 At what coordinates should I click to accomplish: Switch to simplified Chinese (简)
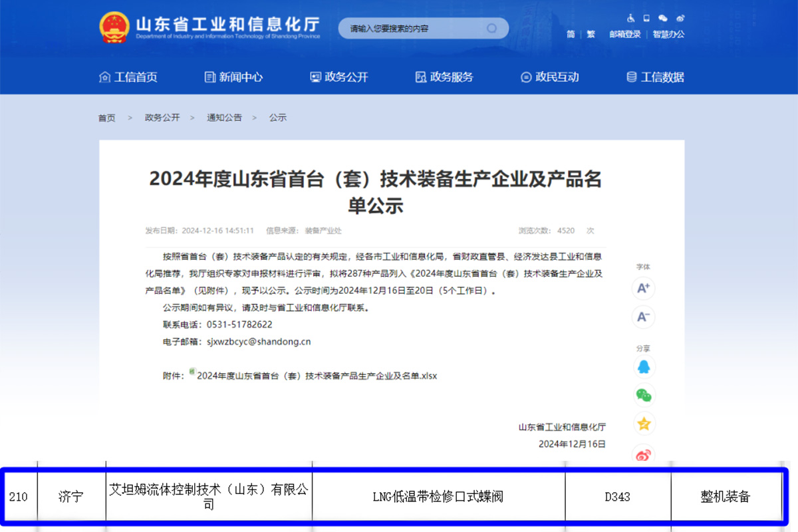[x=571, y=35]
